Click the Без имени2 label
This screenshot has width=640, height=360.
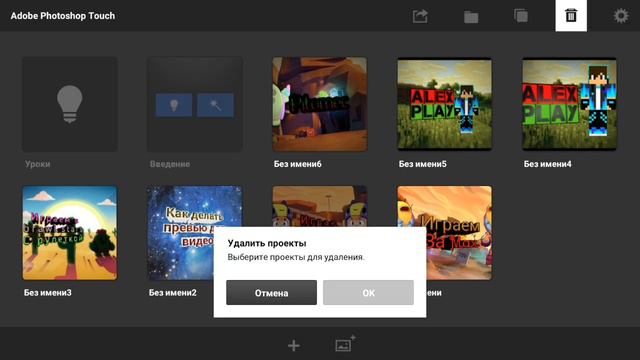tap(173, 293)
